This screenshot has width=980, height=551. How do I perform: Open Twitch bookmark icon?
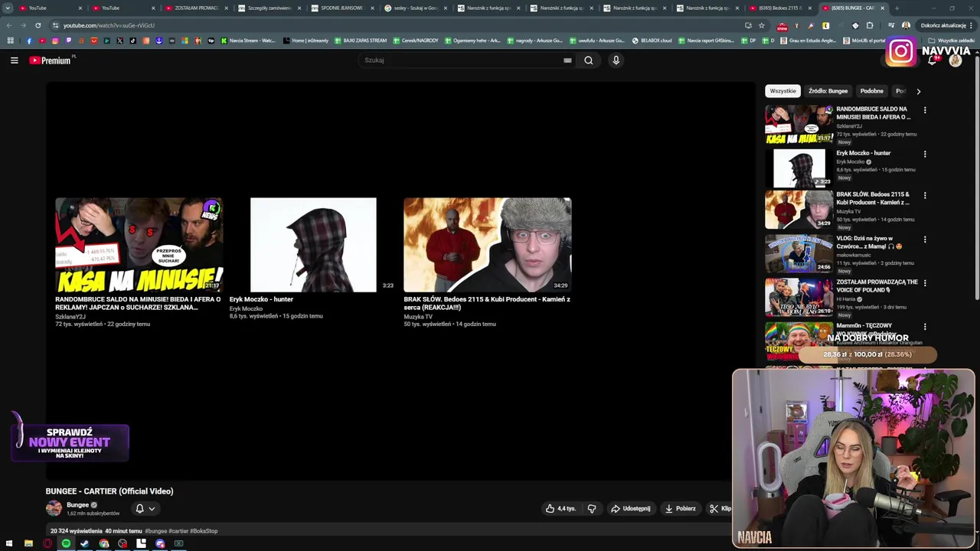click(x=68, y=41)
